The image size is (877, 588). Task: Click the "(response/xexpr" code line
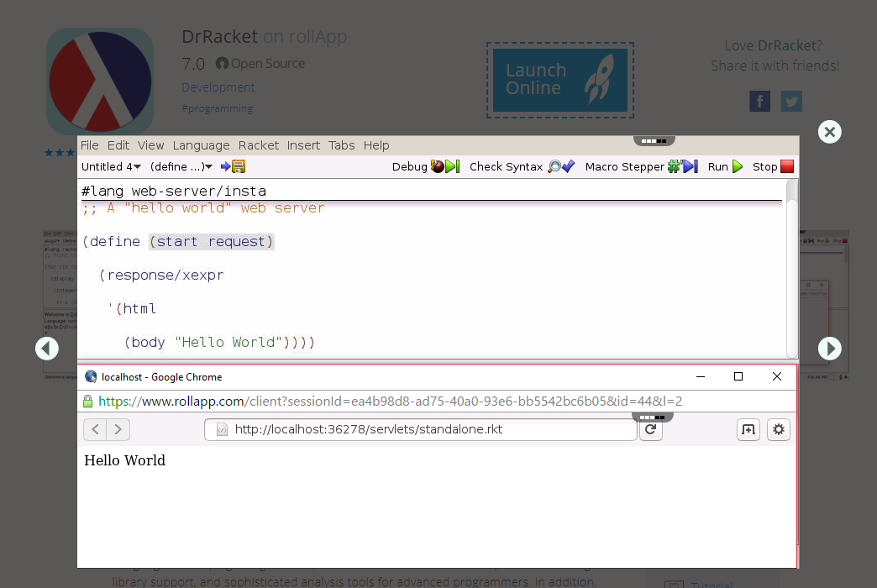point(161,276)
